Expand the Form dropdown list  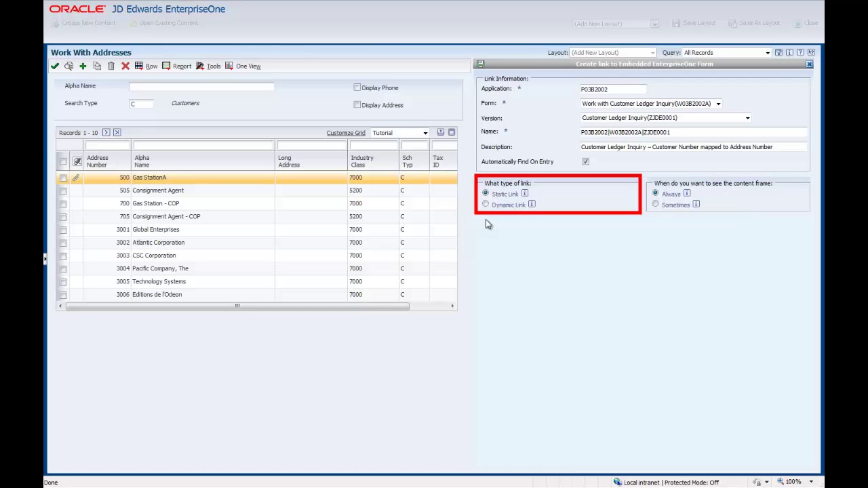pos(718,104)
